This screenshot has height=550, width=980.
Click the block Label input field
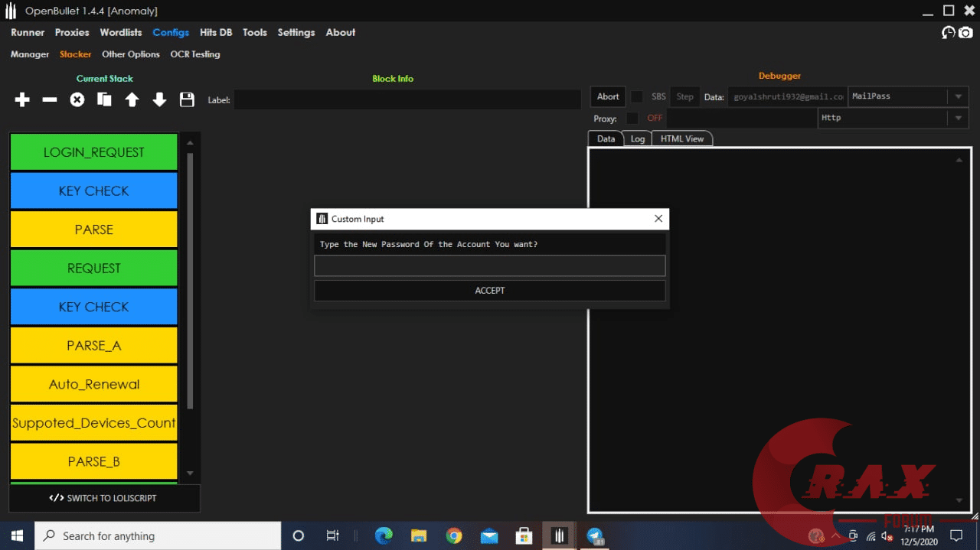407,99
